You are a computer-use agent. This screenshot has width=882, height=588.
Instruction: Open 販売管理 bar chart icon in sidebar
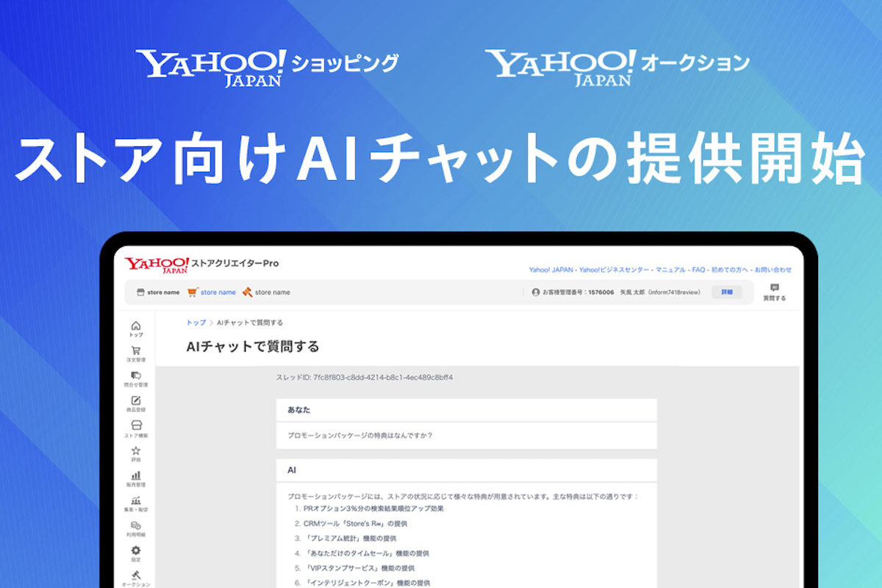click(x=135, y=476)
